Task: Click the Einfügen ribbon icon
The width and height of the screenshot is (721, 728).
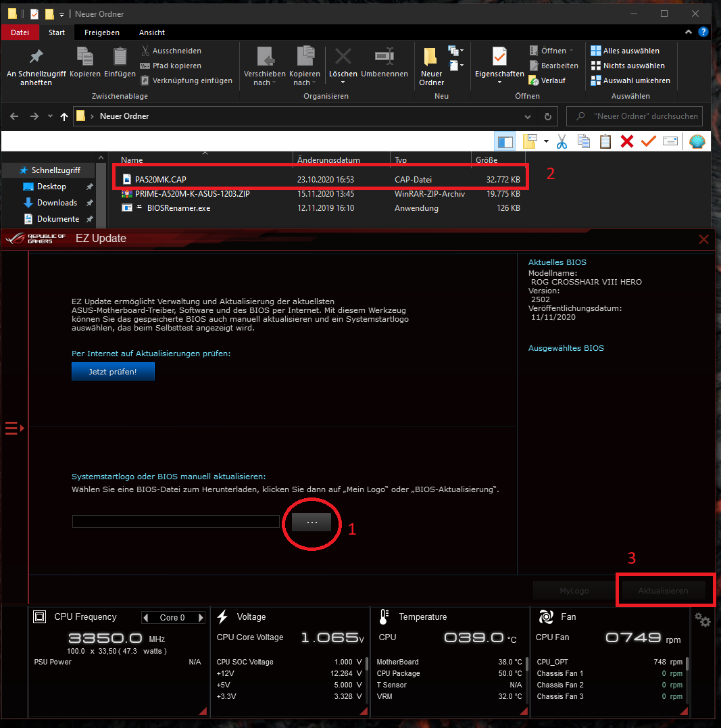Action: coord(120,63)
